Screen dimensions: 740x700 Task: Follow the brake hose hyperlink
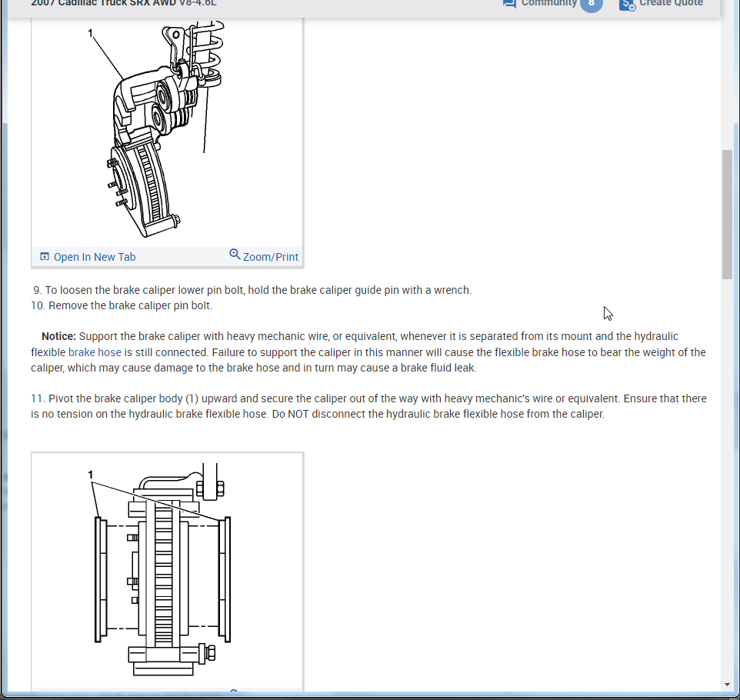pos(95,352)
